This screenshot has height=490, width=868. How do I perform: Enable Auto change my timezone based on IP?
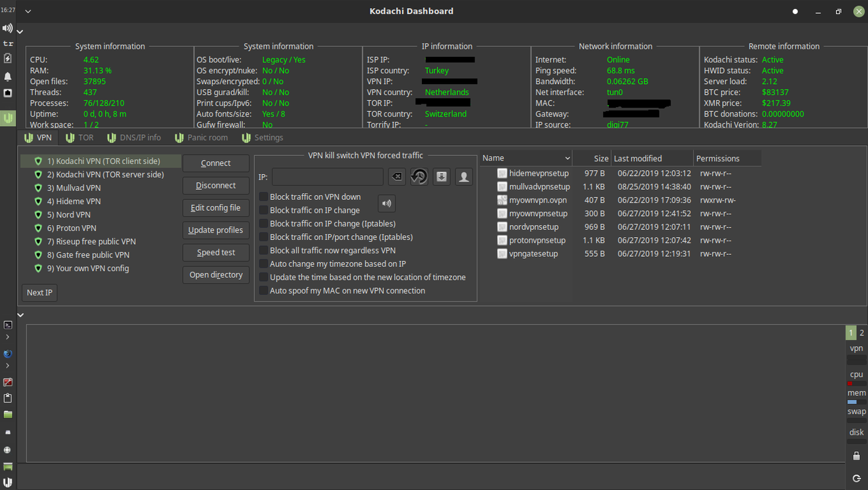[264, 264]
